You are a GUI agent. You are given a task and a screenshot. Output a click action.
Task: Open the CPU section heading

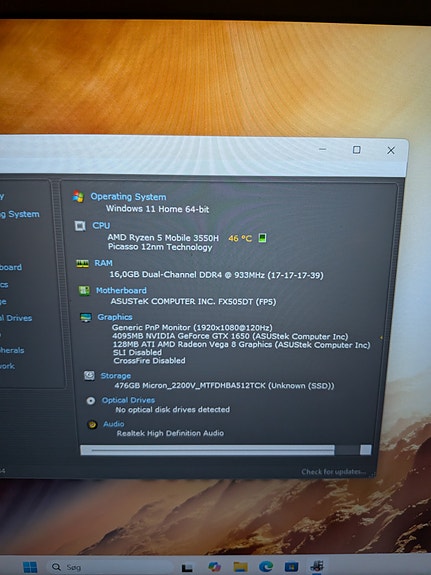[x=101, y=225]
